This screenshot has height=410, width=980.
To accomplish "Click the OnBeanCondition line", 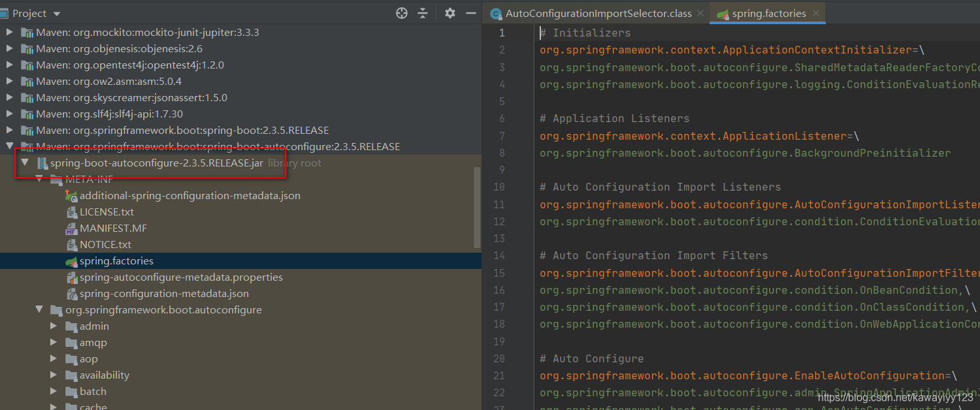I will (755, 290).
